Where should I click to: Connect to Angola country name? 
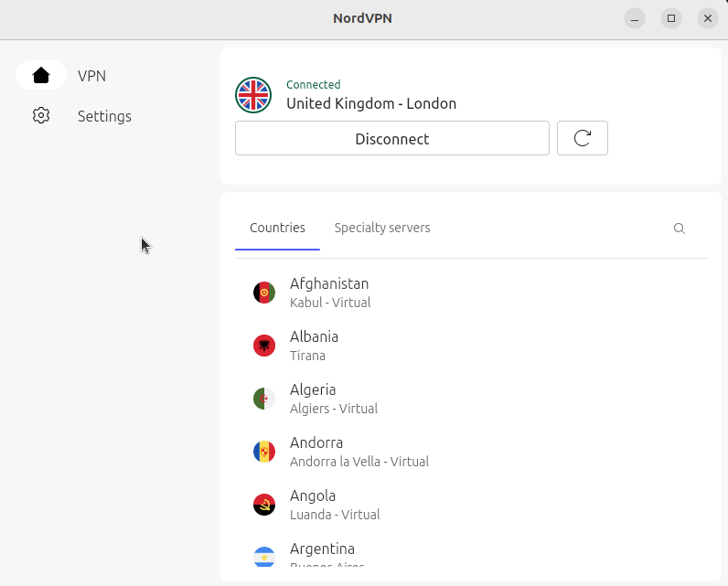point(313,496)
